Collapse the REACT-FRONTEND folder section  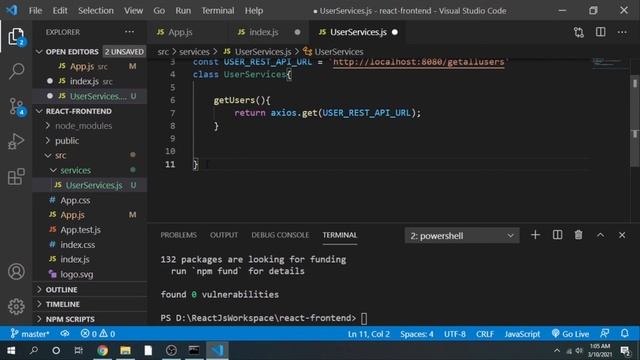(40, 111)
